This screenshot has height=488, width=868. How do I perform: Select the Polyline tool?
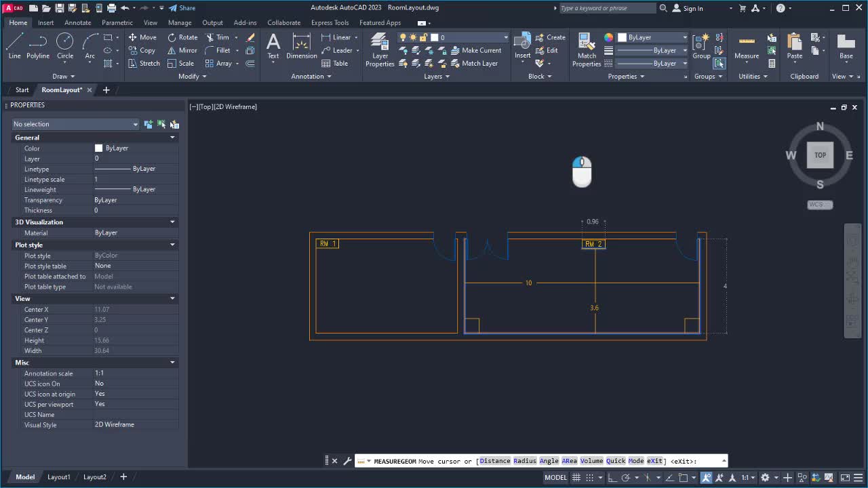[x=38, y=47]
